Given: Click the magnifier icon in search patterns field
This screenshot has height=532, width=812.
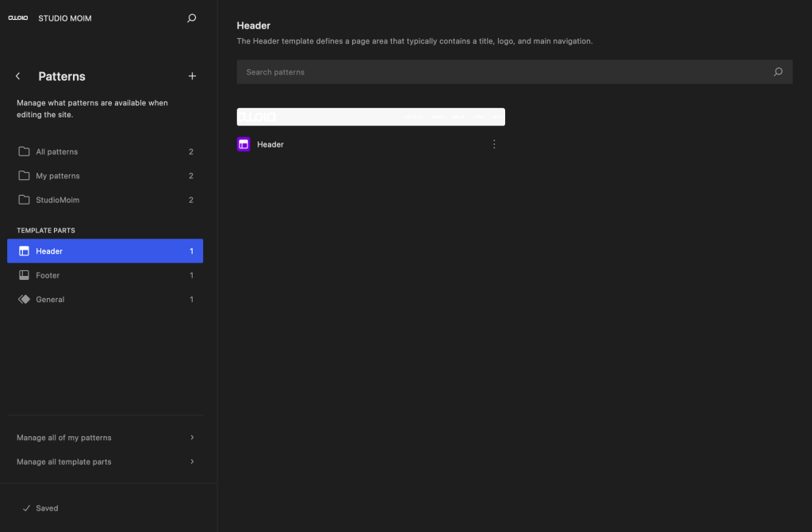Looking at the screenshot, I should 778,72.
